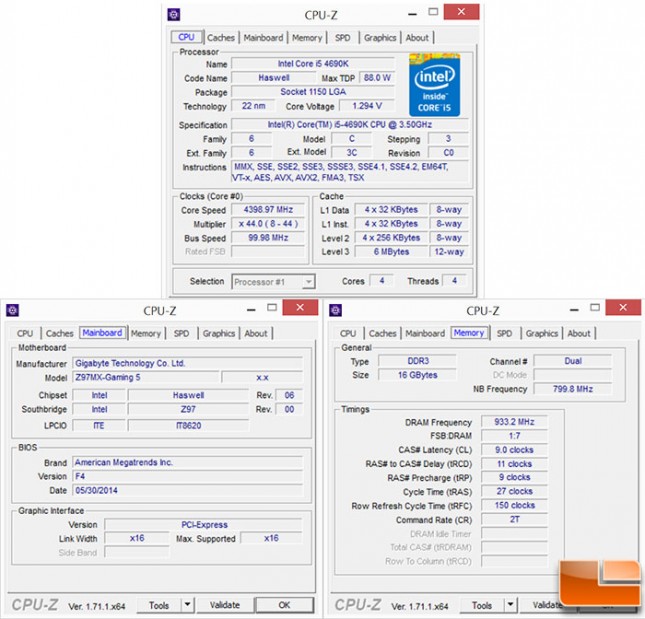Switch to SPD tab in the top window
This screenshot has width=645, height=619.
coord(343,37)
